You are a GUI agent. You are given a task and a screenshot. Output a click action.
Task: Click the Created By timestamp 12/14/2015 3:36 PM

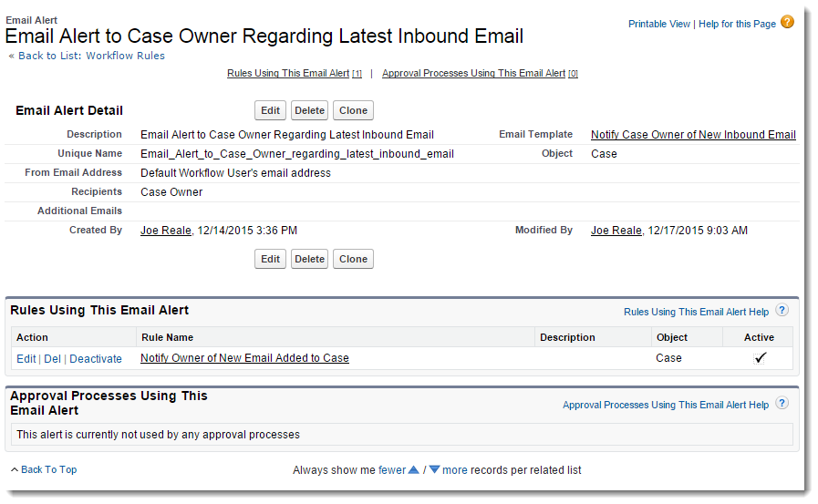[247, 231]
